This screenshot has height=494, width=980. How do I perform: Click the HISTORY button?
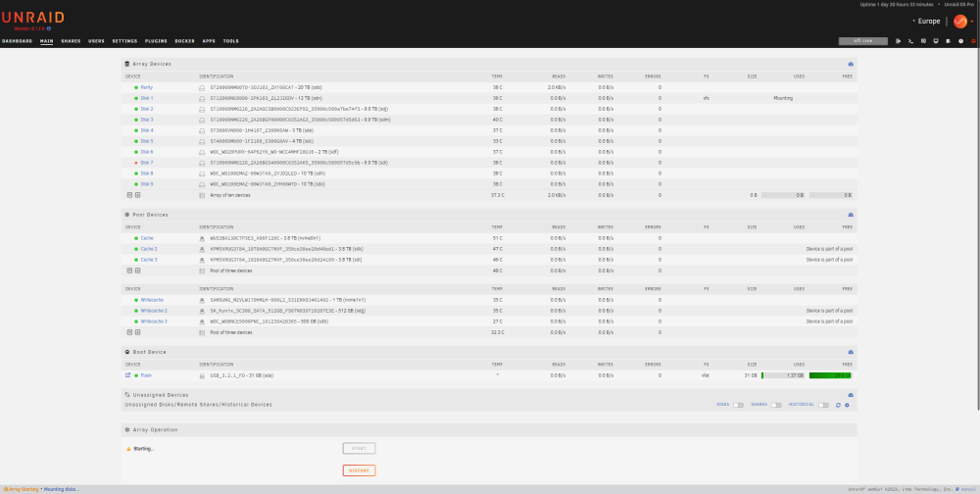click(x=359, y=470)
